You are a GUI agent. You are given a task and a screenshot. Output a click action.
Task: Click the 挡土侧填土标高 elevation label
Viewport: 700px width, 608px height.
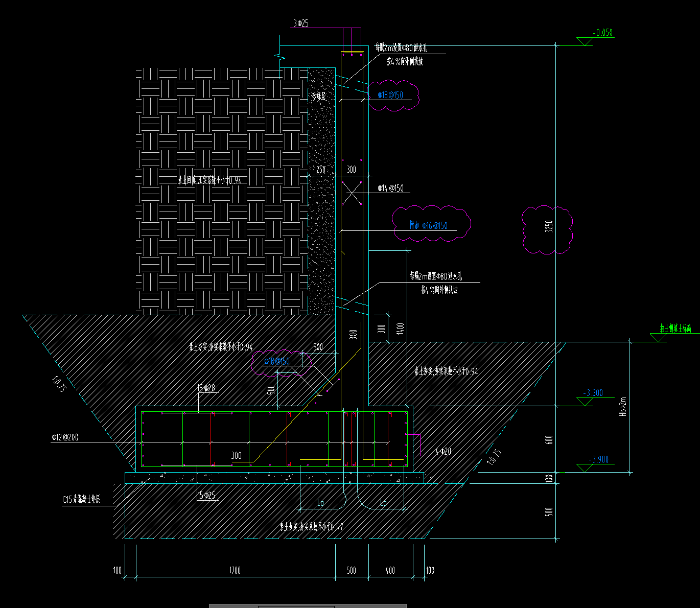(675, 329)
